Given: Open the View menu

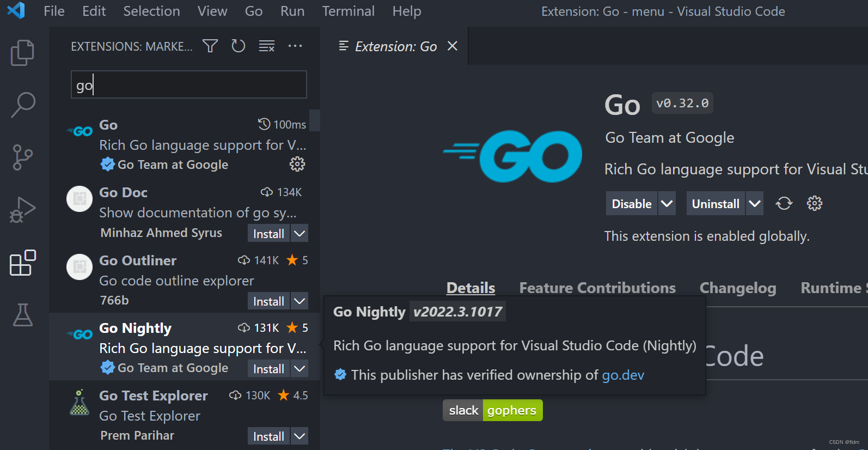Looking at the screenshot, I should (x=212, y=11).
